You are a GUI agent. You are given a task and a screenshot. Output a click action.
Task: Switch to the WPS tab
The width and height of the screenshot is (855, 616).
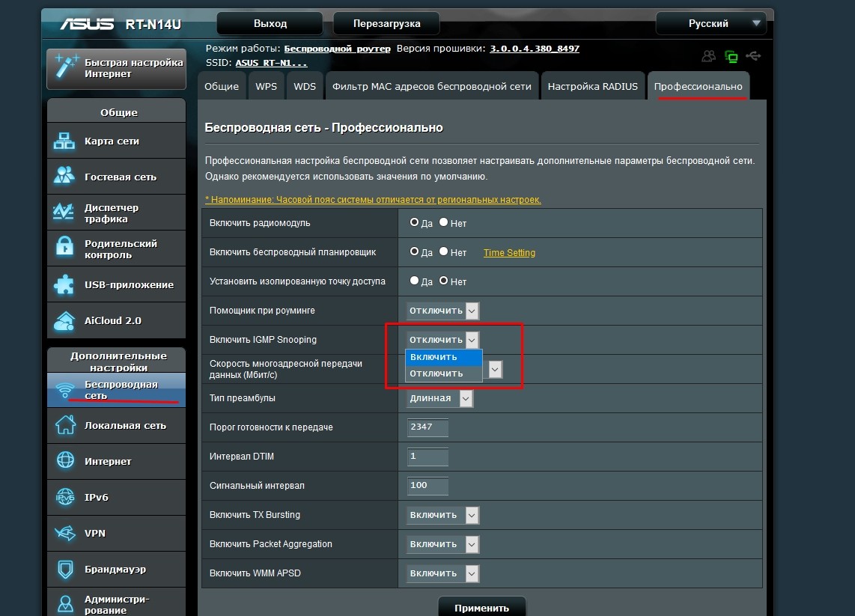click(x=266, y=86)
